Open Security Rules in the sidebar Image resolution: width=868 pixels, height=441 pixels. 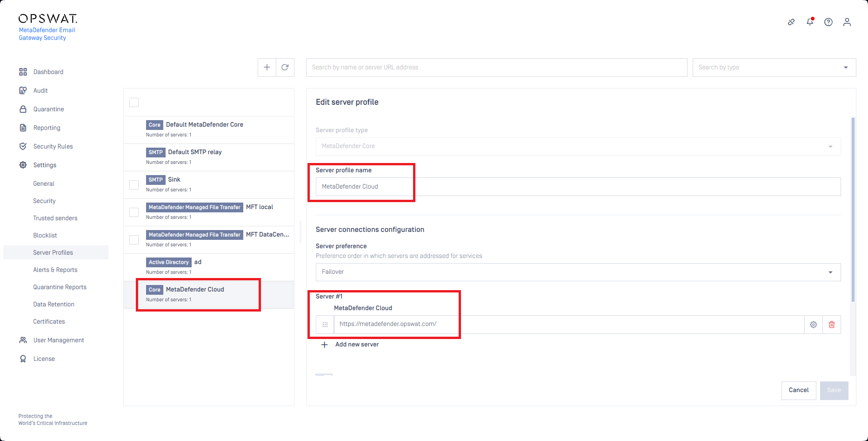click(53, 146)
